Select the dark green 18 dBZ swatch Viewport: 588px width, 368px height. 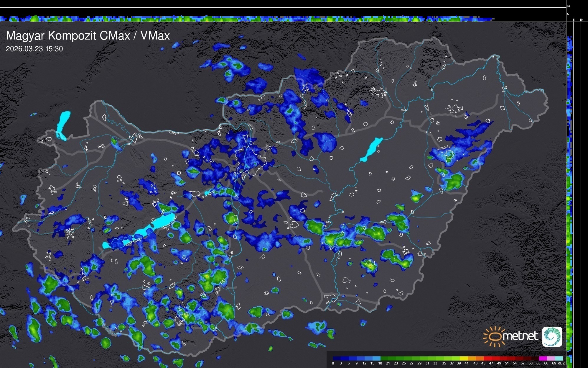click(384, 358)
